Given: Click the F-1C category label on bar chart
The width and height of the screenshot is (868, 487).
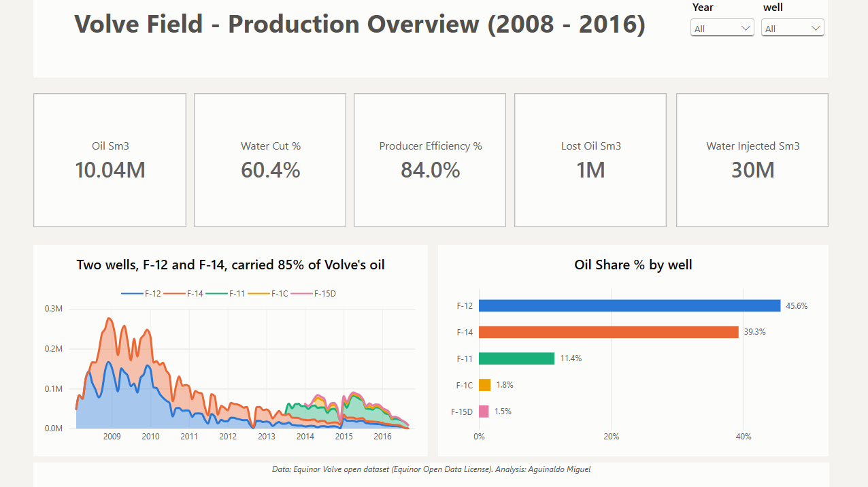Looking at the screenshot, I should pos(464,385).
